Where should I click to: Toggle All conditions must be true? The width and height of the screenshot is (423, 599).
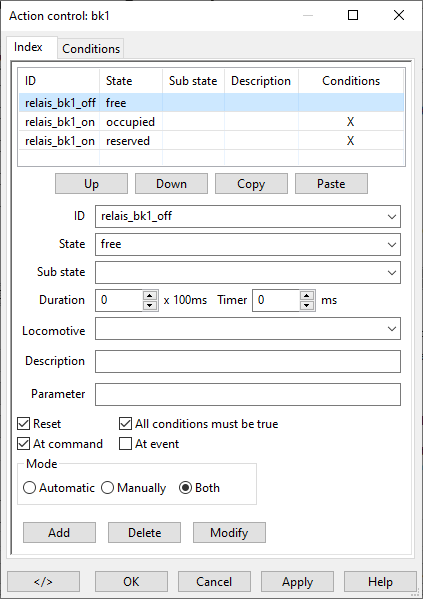(125, 424)
